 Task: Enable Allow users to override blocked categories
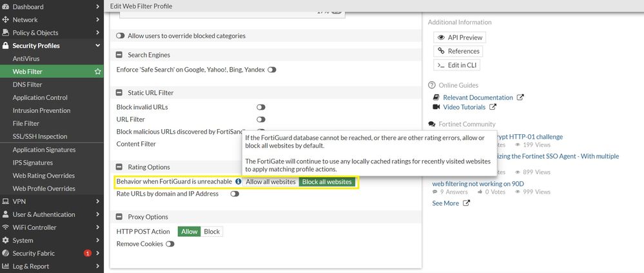tap(121, 36)
